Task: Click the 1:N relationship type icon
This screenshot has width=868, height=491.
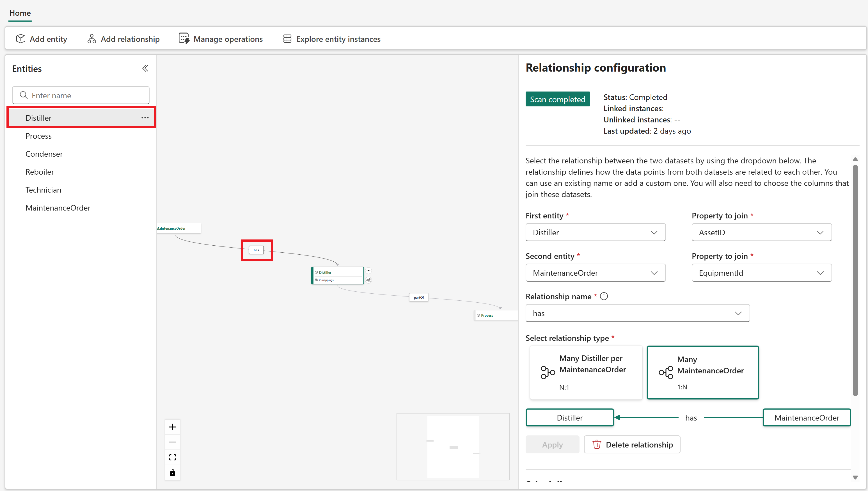Action: [x=666, y=372]
